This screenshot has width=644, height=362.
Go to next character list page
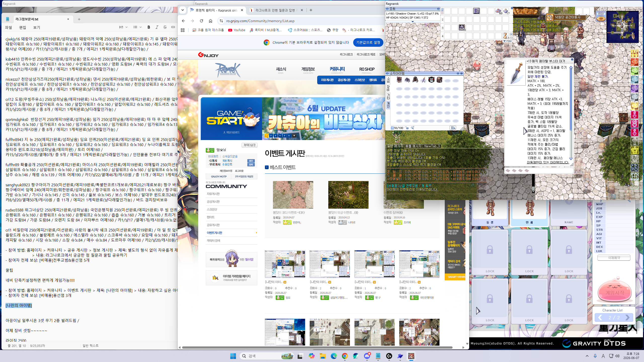pos(627,318)
